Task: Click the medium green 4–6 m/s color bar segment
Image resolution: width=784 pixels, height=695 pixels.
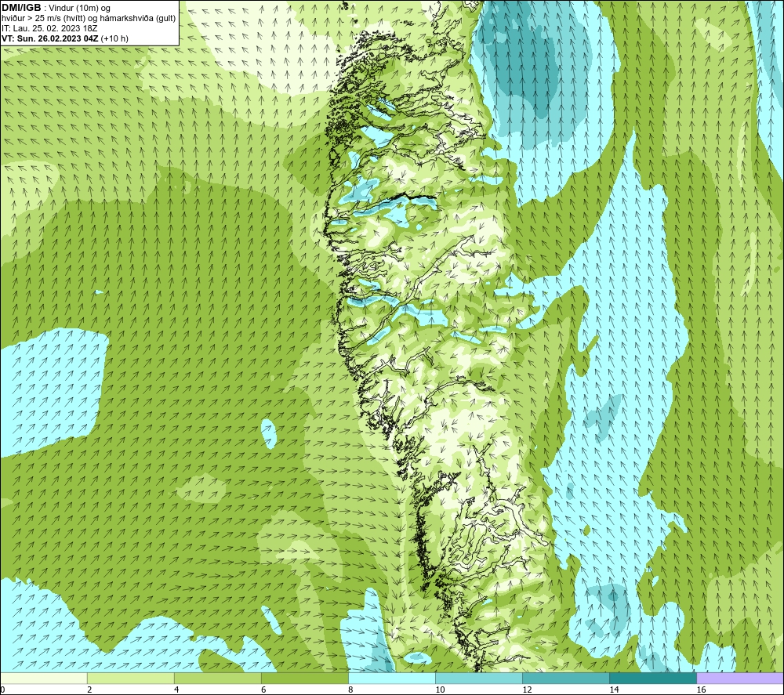Action: 218,678
